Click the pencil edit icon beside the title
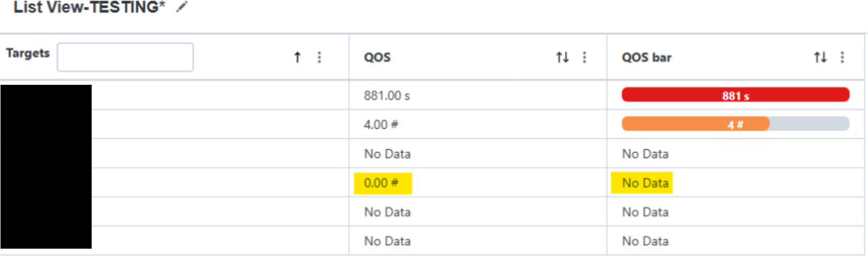868x256 pixels. coord(182,7)
